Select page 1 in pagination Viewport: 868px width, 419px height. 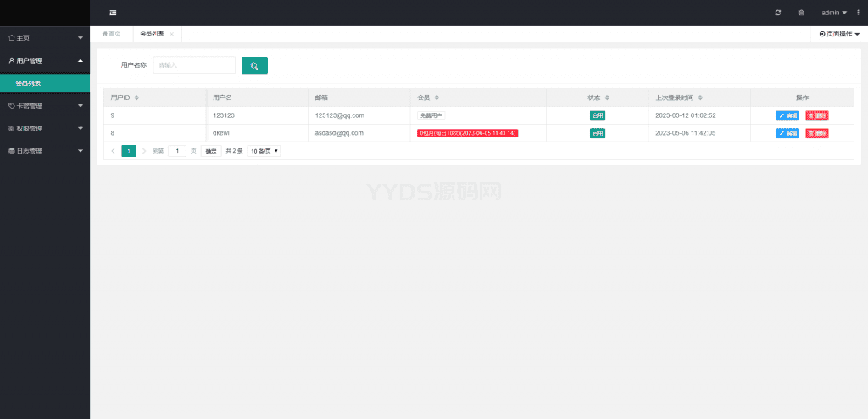(x=129, y=151)
